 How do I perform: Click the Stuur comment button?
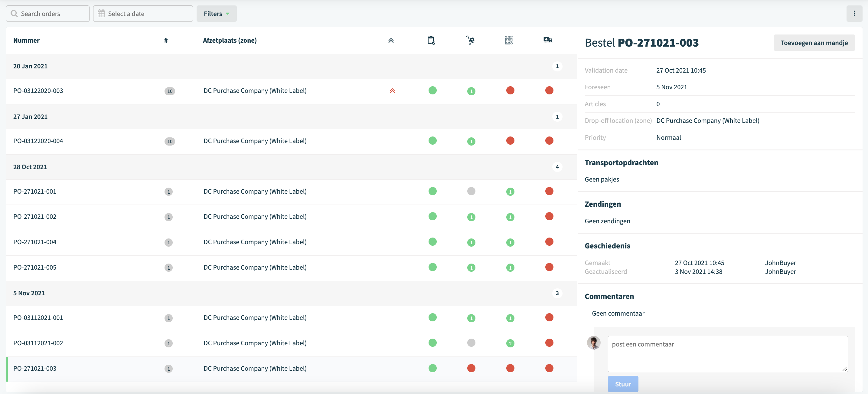[623, 384]
